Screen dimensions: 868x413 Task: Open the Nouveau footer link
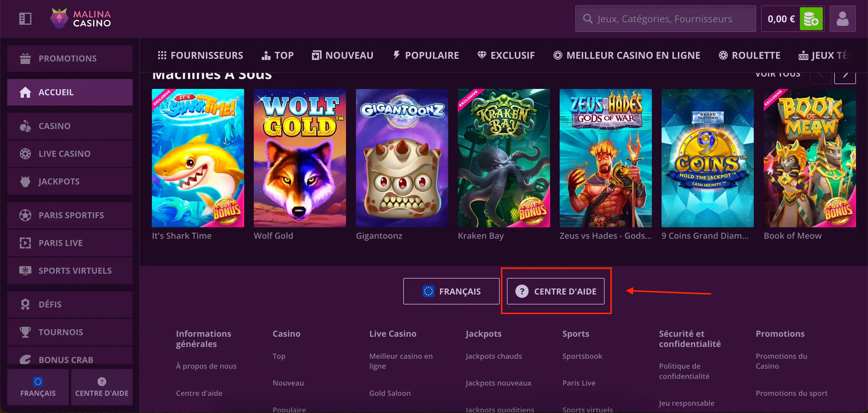288,383
